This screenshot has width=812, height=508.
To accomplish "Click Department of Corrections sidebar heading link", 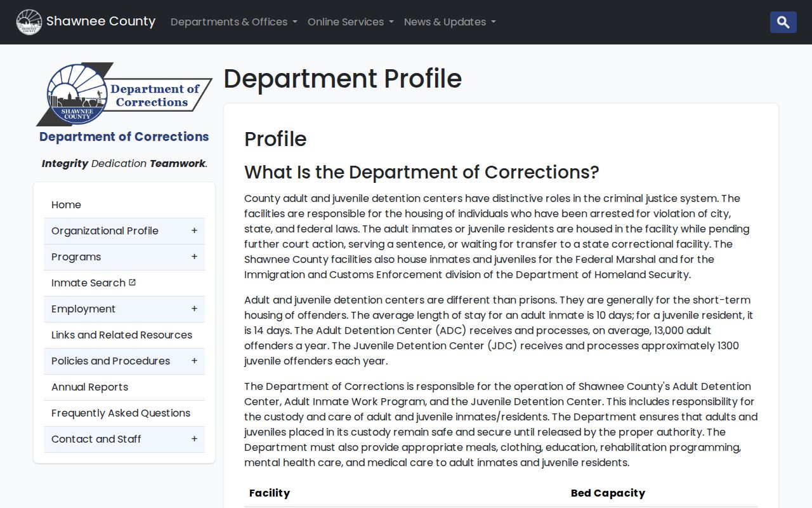I will point(124,137).
